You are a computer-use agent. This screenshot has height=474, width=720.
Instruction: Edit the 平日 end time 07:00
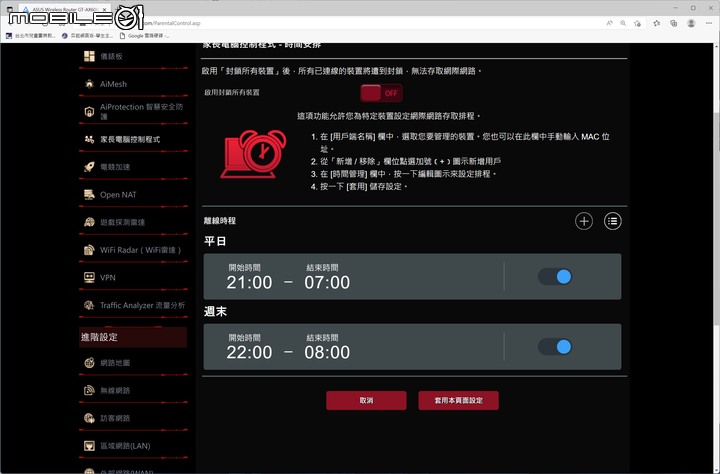pyautogui.click(x=327, y=282)
